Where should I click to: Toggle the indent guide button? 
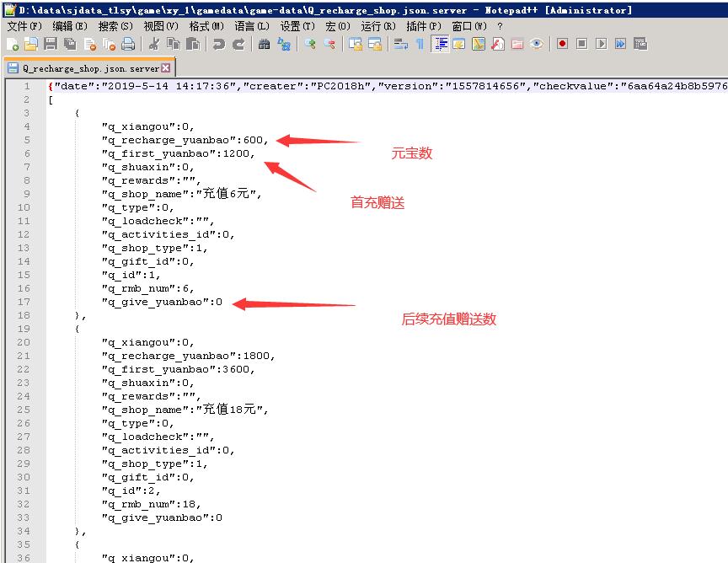[x=440, y=44]
